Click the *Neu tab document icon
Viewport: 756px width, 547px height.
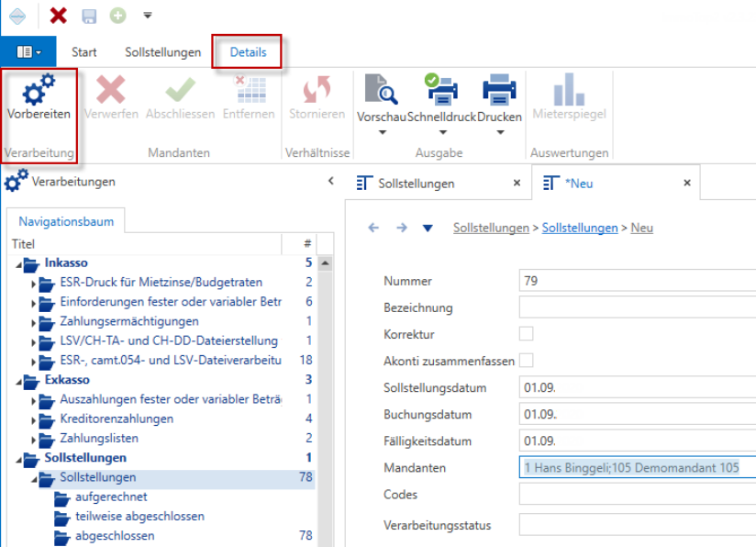550,184
